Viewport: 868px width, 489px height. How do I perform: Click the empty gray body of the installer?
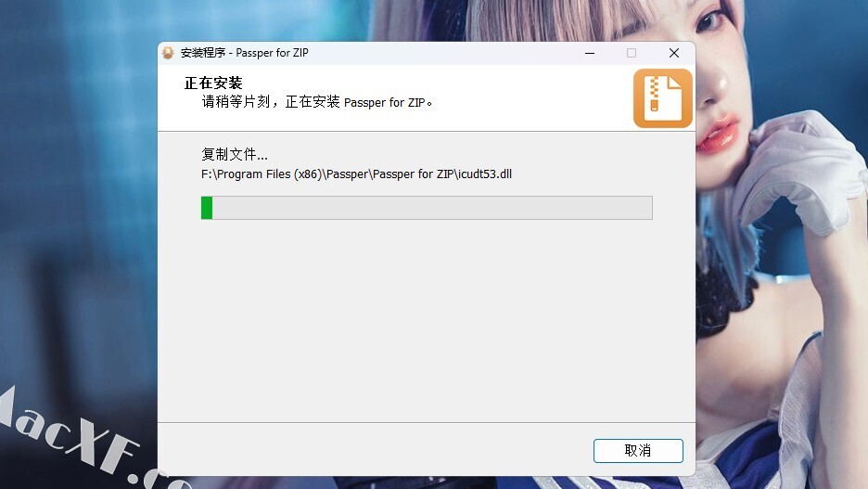coord(427,321)
